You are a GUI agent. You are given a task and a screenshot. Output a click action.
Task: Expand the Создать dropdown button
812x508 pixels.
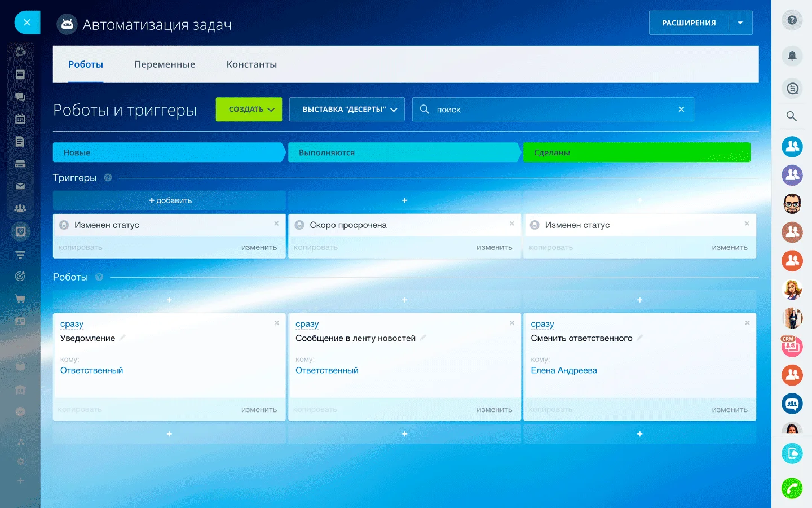[249, 110]
